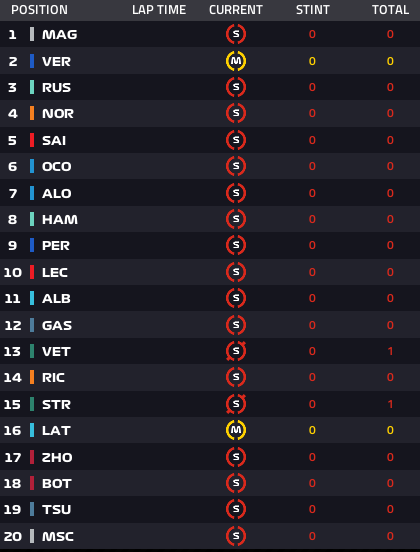
Task: Click LEC's soft tyre compound icon
Action: point(236,272)
